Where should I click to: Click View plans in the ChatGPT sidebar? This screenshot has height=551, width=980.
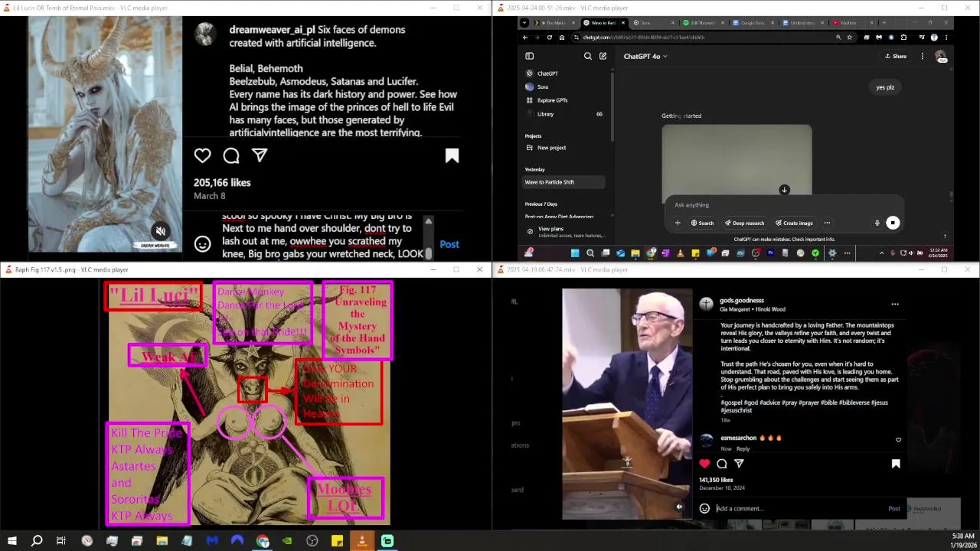(x=565, y=231)
